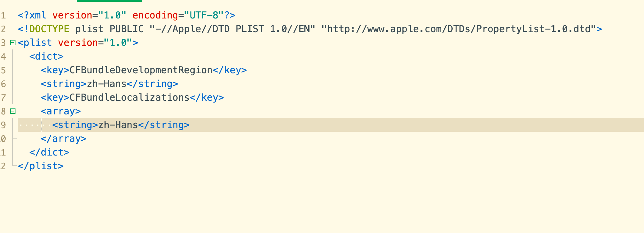Click the opening array tag
Screen dimensions: 644x233
(61, 111)
